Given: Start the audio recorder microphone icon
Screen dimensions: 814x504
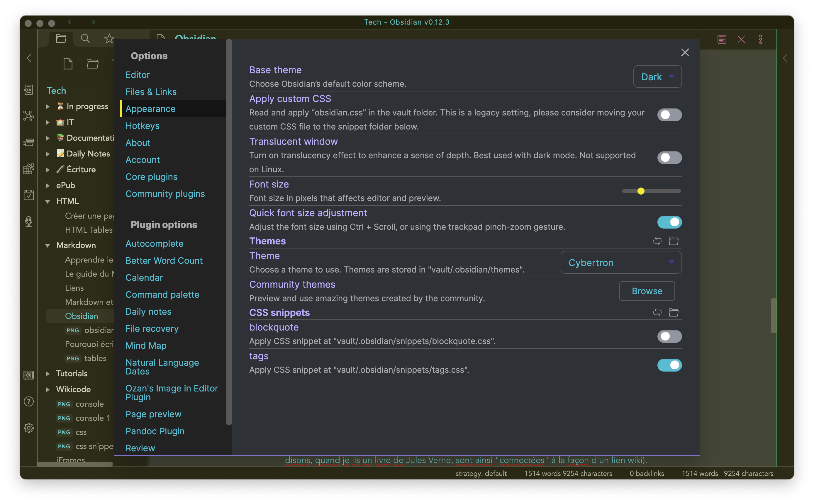Looking at the screenshot, I should (29, 221).
